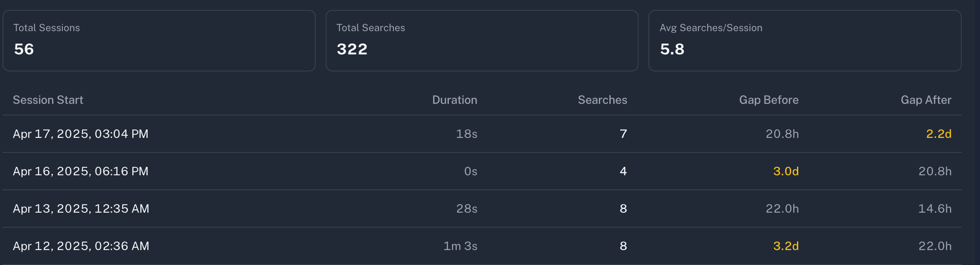The image size is (980, 265).
Task: Click the 18s duration value
Action: [x=466, y=134]
